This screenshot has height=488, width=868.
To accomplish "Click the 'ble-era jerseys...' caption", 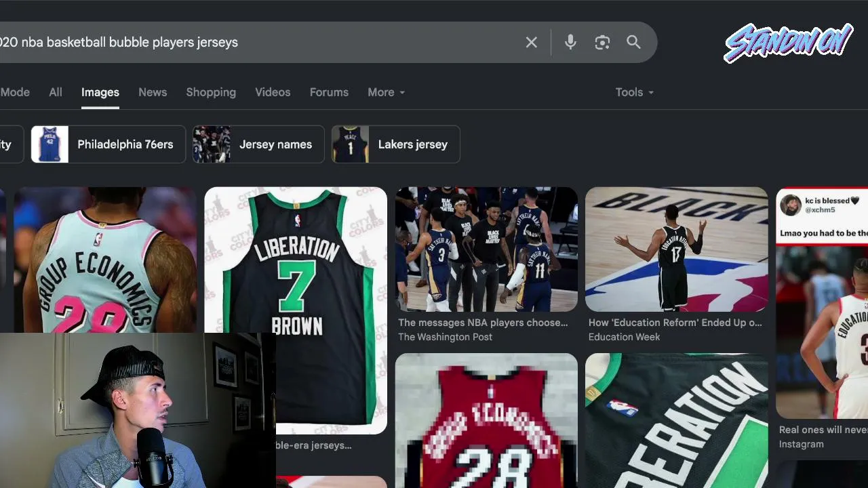I will (313, 445).
